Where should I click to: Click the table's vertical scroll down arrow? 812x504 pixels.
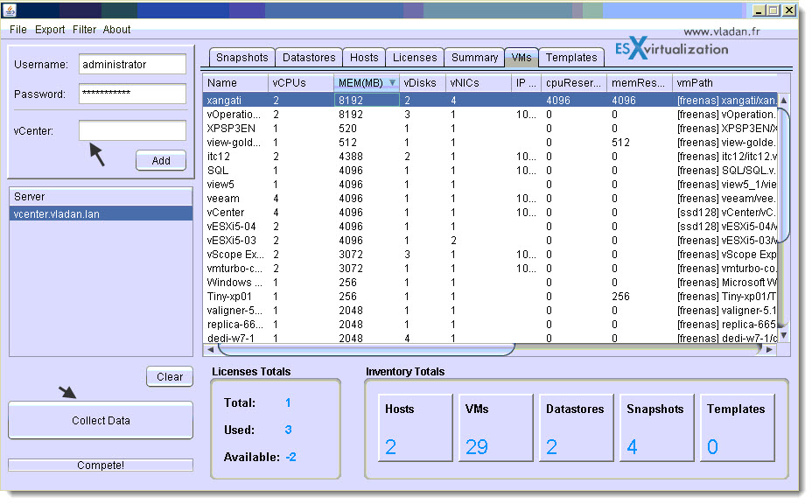pos(784,336)
